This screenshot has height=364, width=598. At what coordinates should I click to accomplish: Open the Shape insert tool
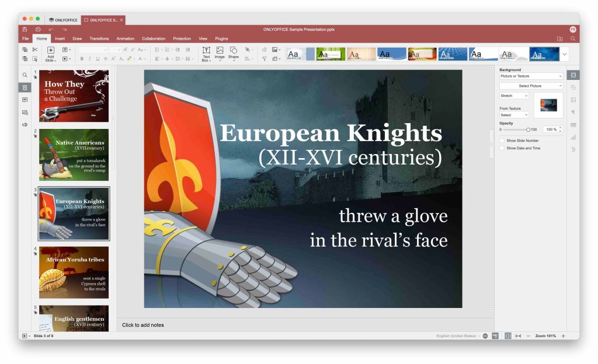tap(234, 54)
